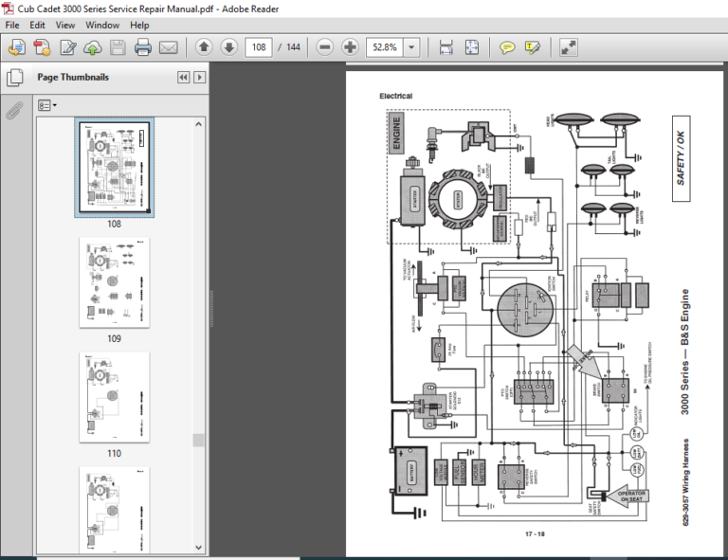The height and width of the screenshot is (560, 728).
Task: Click the page number field showing 108
Action: (259, 47)
